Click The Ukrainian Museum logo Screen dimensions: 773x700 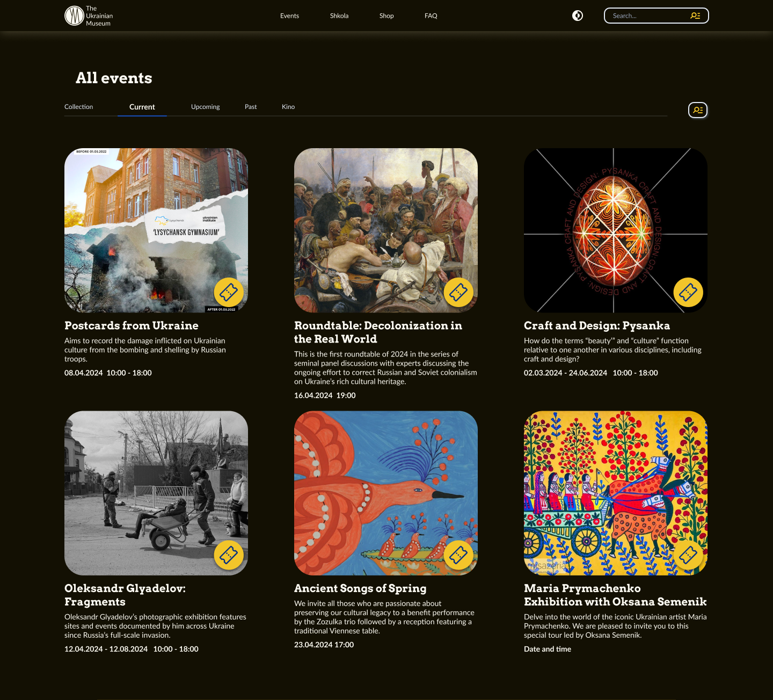point(89,16)
